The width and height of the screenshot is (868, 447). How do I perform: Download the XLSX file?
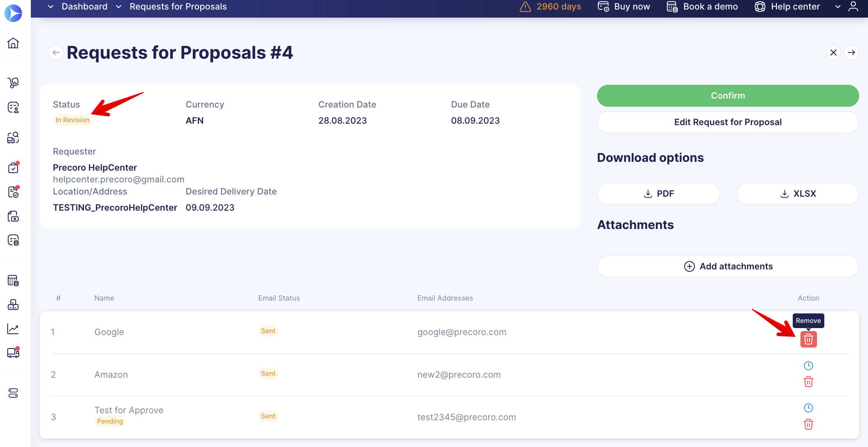pyautogui.click(x=798, y=194)
